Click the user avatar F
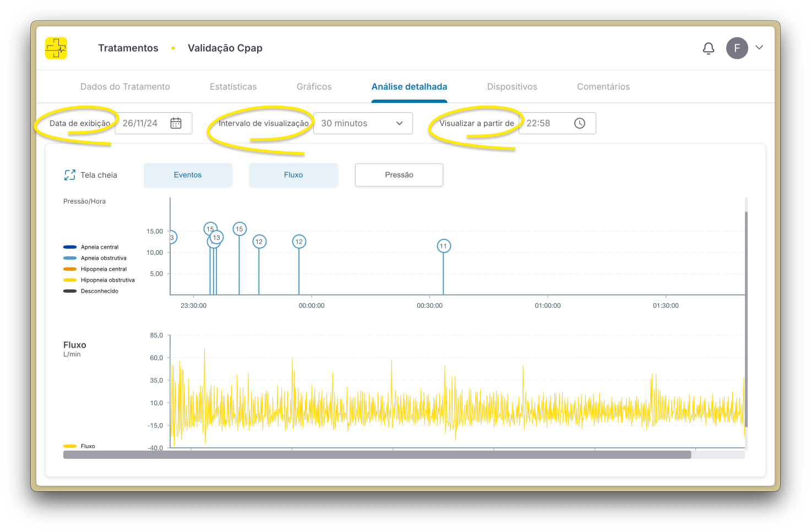 [737, 48]
